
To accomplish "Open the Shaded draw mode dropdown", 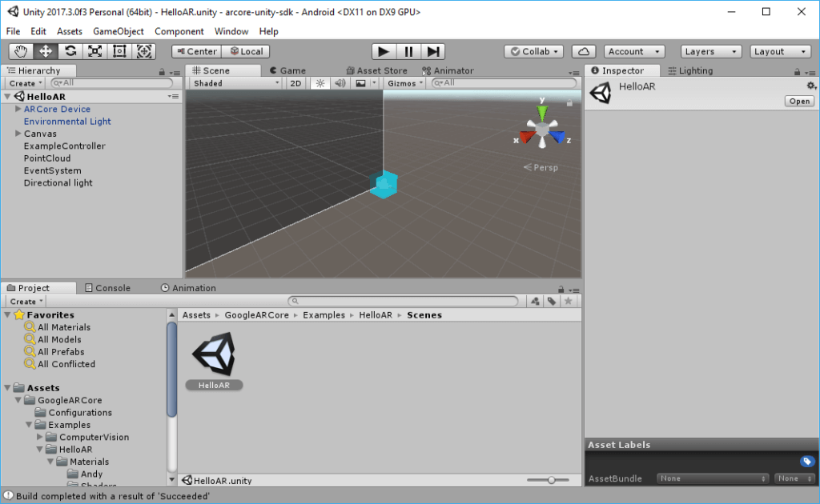I will coord(236,83).
